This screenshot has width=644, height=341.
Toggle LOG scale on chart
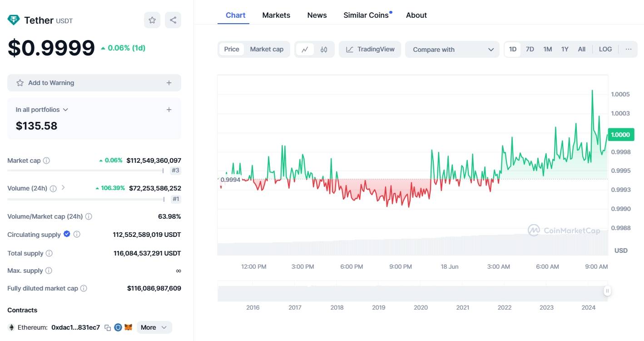pos(605,49)
